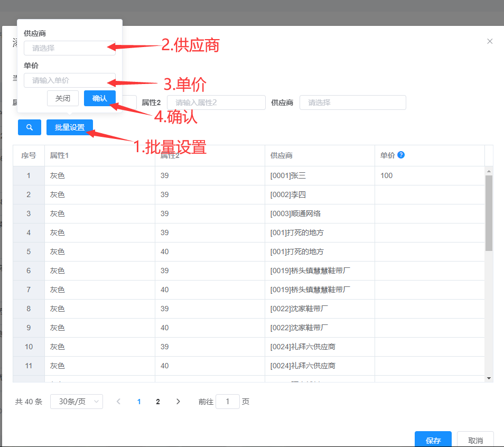
Task: Focus the 请输入单价 input field
Action: (x=69, y=80)
